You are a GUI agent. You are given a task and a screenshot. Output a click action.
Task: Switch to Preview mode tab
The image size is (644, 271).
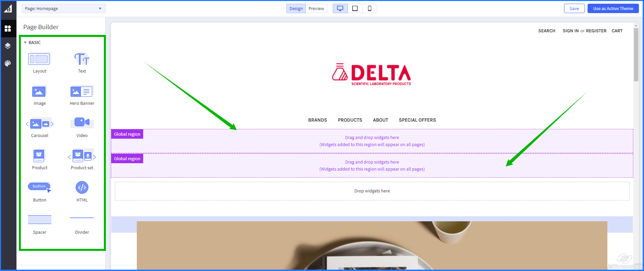[x=316, y=8]
